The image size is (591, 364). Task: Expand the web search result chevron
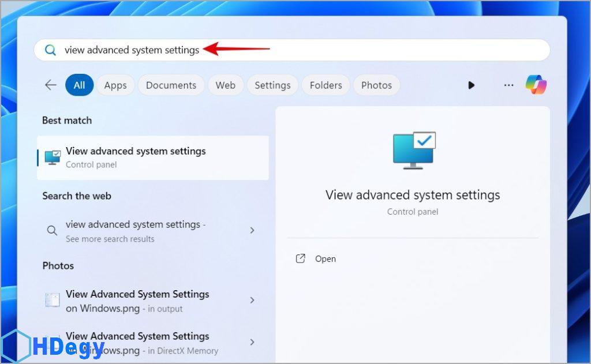point(252,230)
